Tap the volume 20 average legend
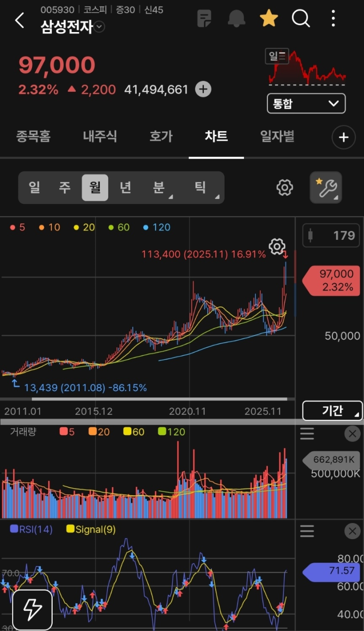The image size is (364, 631). point(98,432)
